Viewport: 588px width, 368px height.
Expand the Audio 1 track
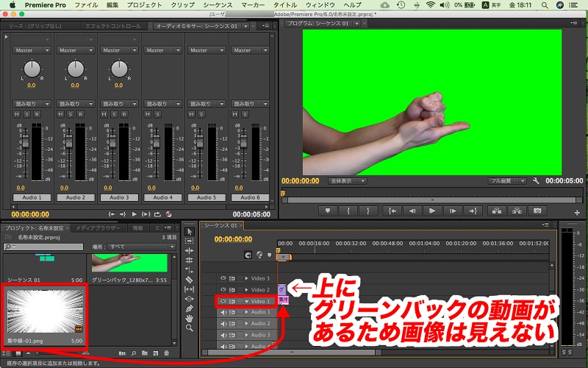point(246,312)
